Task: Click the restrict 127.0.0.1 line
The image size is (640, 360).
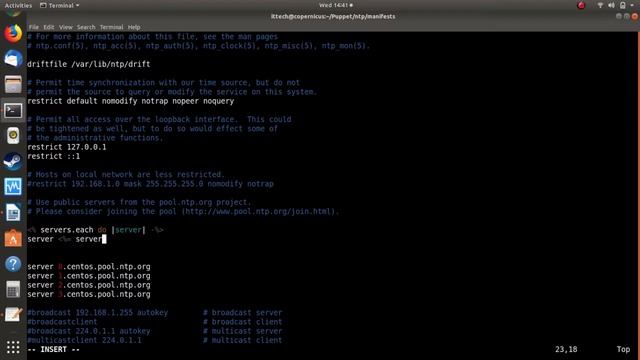Action: coord(67,147)
